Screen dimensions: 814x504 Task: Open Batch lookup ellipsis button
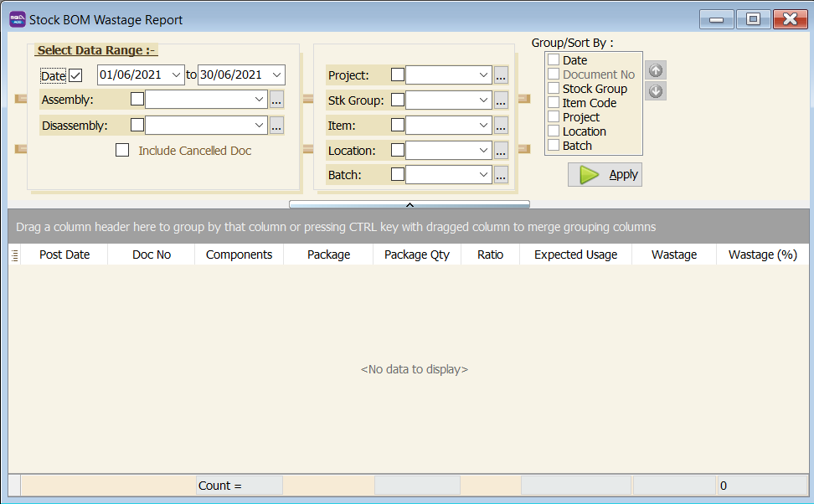(501, 175)
